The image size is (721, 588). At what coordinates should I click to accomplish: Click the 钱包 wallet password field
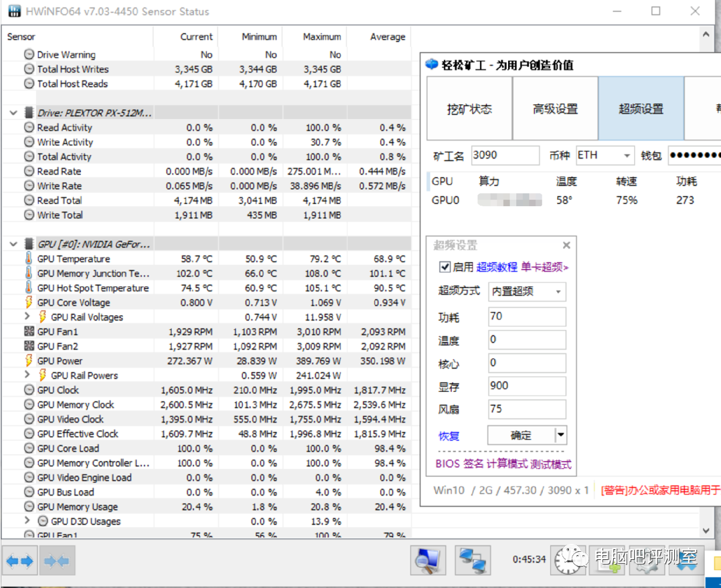[694, 155]
